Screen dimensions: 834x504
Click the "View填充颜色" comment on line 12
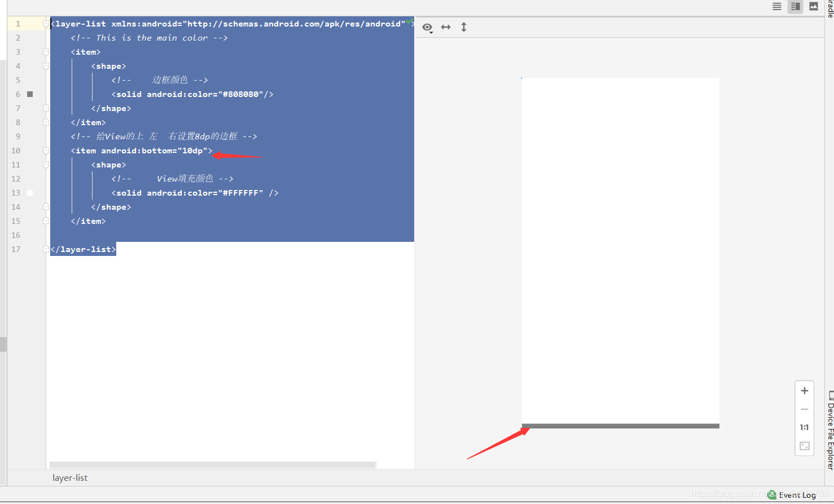coord(172,179)
